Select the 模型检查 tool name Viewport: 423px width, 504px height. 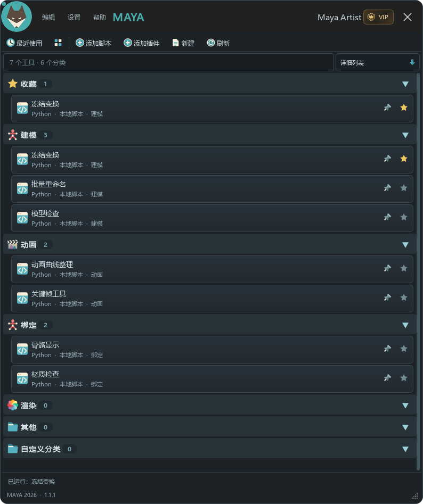click(45, 213)
